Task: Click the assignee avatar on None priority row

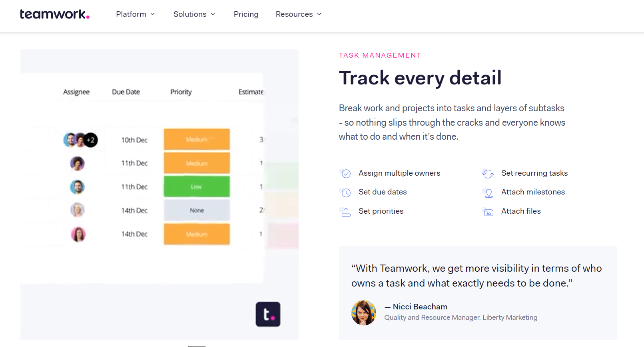Action: tap(78, 210)
